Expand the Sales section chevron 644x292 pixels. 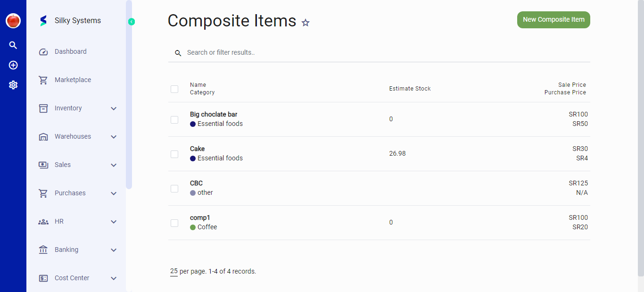point(114,165)
